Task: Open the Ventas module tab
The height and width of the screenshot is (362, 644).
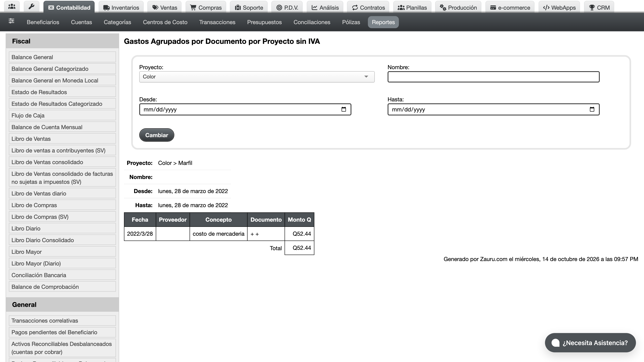Action: click(164, 7)
